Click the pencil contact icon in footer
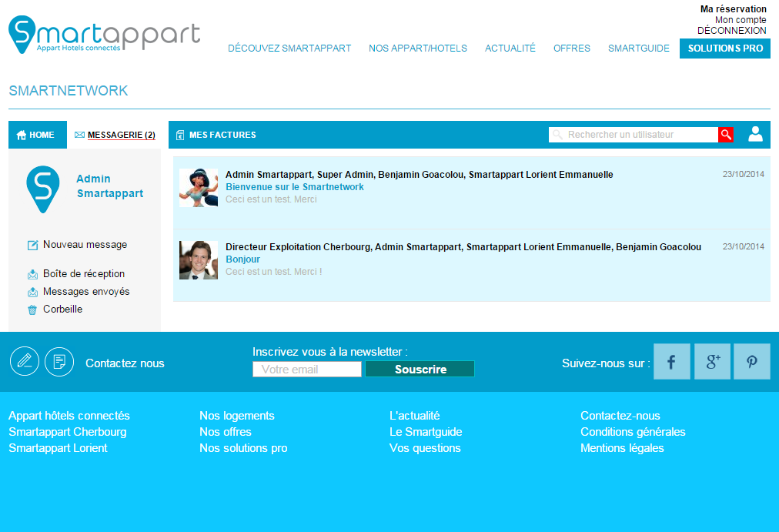The width and height of the screenshot is (779, 532). click(x=25, y=361)
